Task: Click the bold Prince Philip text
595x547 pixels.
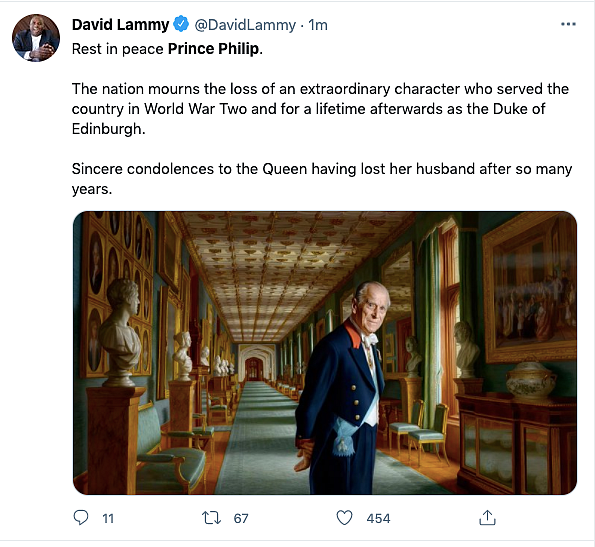Action: click(215, 49)
